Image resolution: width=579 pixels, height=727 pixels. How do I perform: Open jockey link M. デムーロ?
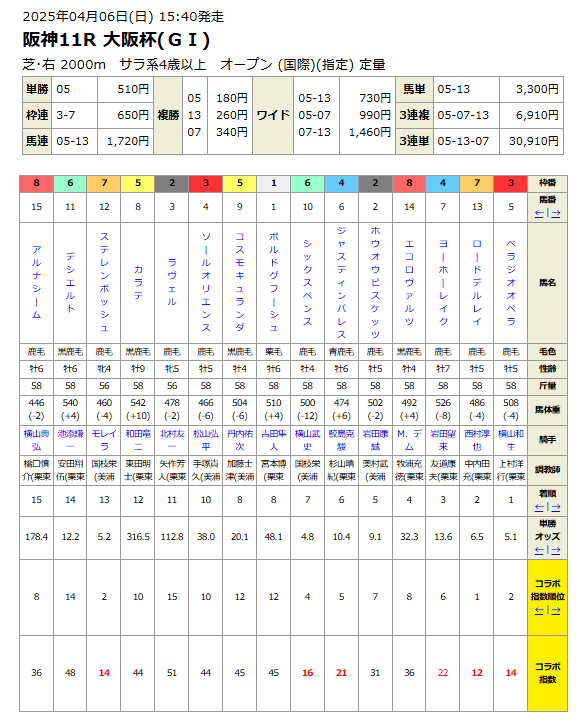[409, 440]
